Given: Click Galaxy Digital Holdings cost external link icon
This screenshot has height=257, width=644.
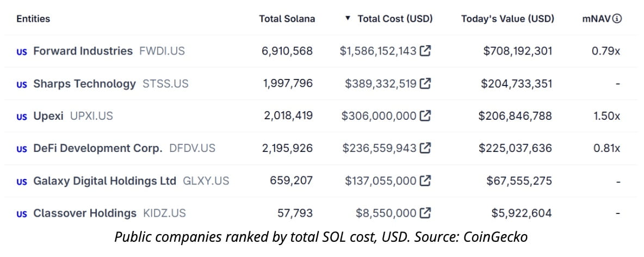Looking at the screenshot, I should (425, 181).
